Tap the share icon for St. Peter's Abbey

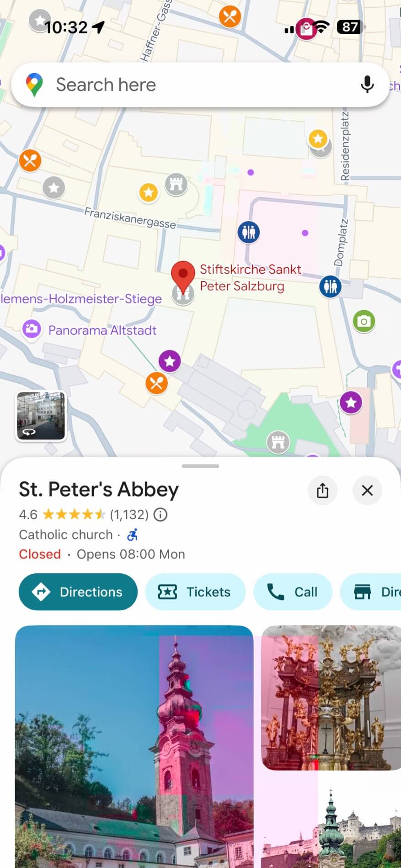click(x=322, y=490)
